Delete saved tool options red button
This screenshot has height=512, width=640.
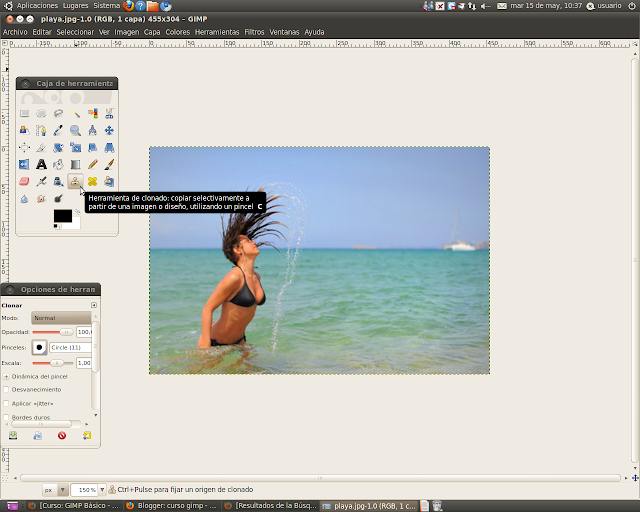click(62, 436)
